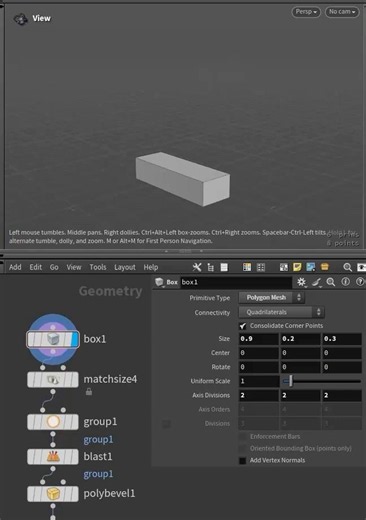Click the polybevel1 node label

click(109, 494)
